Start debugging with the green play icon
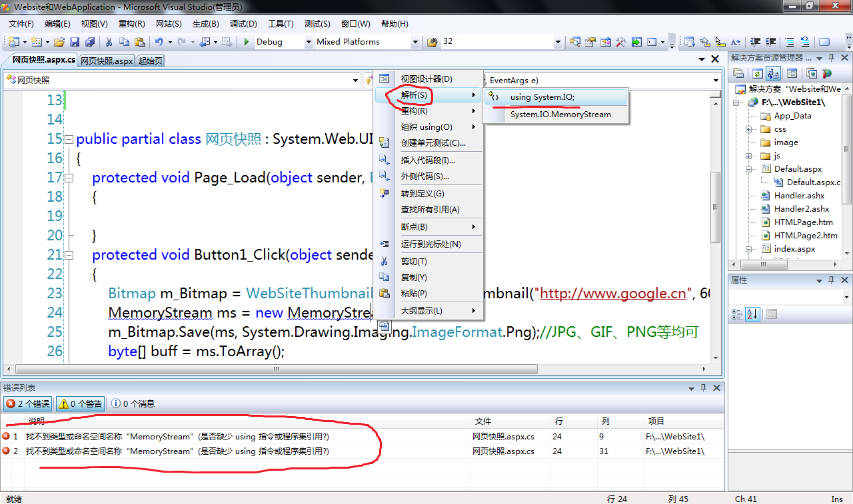 tap(247, 42)
